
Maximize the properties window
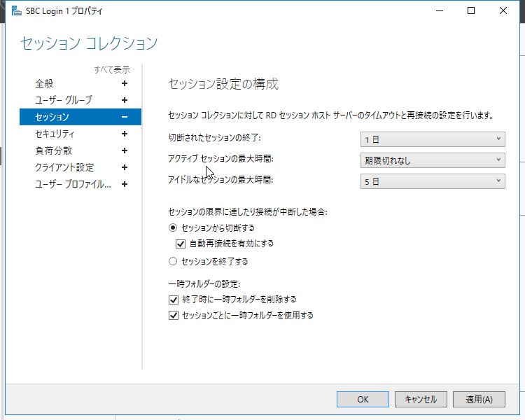click(471, 10)
